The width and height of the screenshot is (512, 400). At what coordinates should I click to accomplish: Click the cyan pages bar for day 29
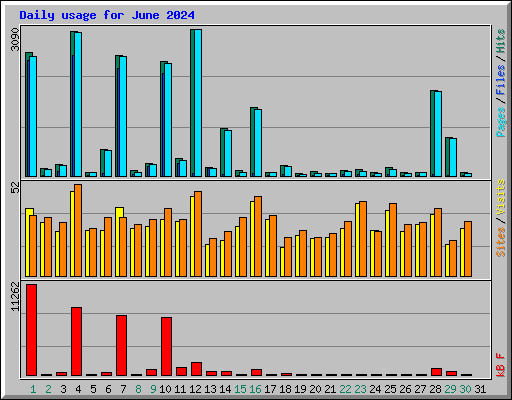pos(453,157)
